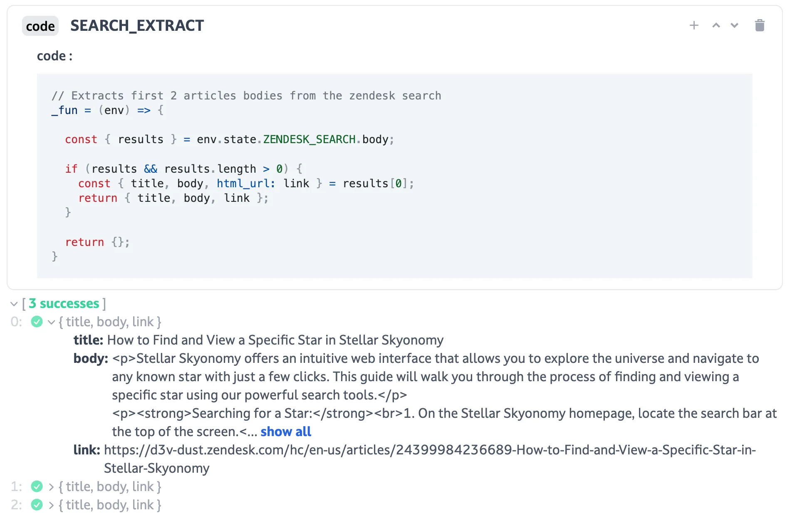Collapse the expanded result 0 entry

click(51, 322)
